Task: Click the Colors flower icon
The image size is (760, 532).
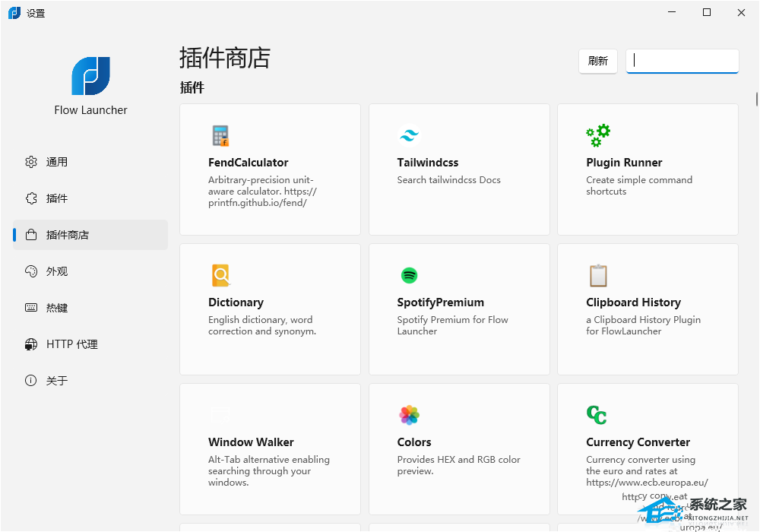Action: pos(410,415)
